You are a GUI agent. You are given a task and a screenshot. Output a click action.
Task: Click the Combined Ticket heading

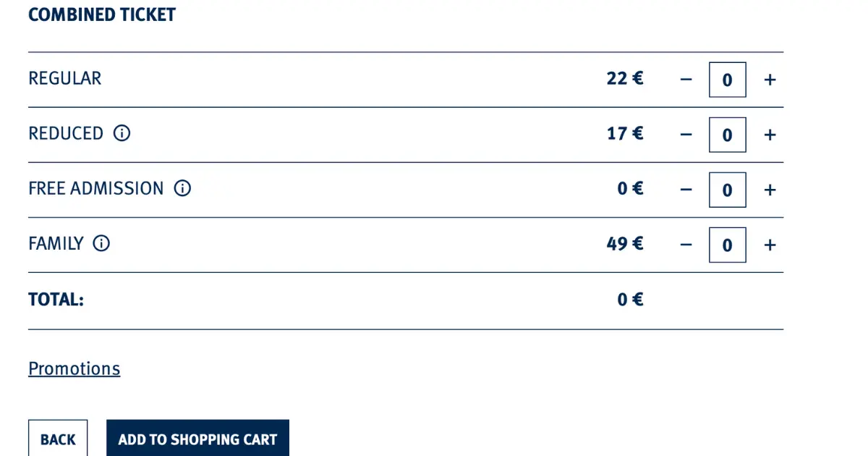coord(102,14)
